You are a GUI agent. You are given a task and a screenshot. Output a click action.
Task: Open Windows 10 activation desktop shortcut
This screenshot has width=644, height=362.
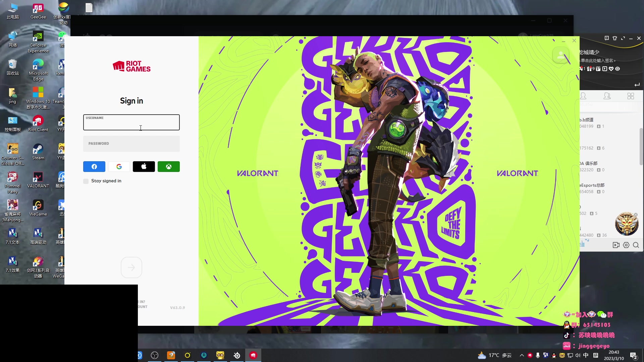tap(38, 99)
